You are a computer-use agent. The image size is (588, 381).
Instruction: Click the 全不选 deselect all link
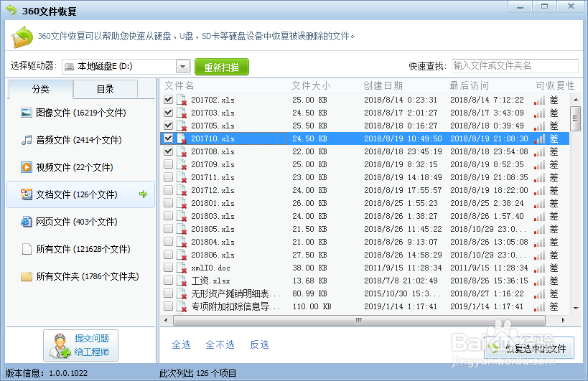pyautogui.click(x=220, y=344)
